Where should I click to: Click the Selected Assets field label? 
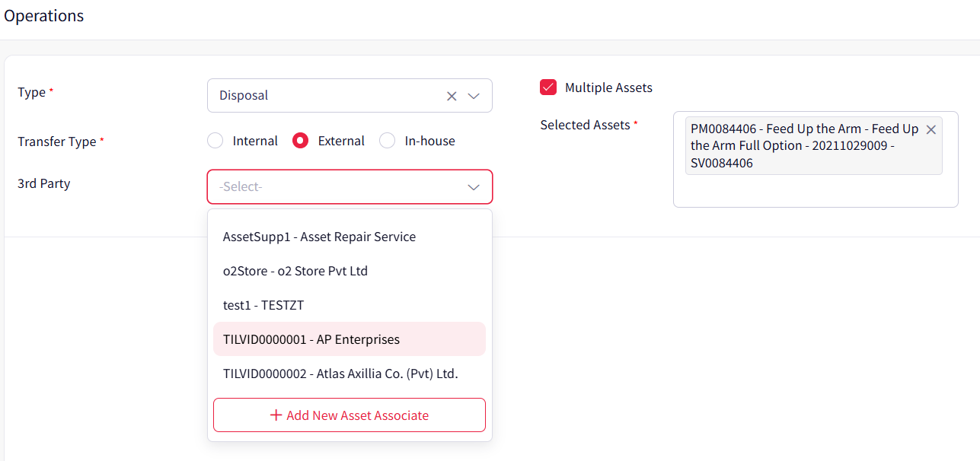[x=585, y=125]
